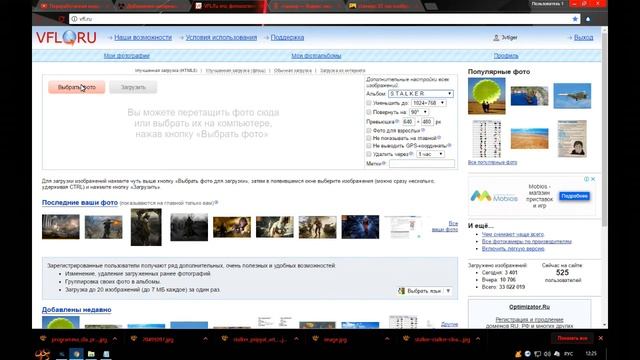Image resolution: width=640 pixels, height=360 pixels.
Task: Switch to Обычная загрузка mode
Action: click(293, 71)
